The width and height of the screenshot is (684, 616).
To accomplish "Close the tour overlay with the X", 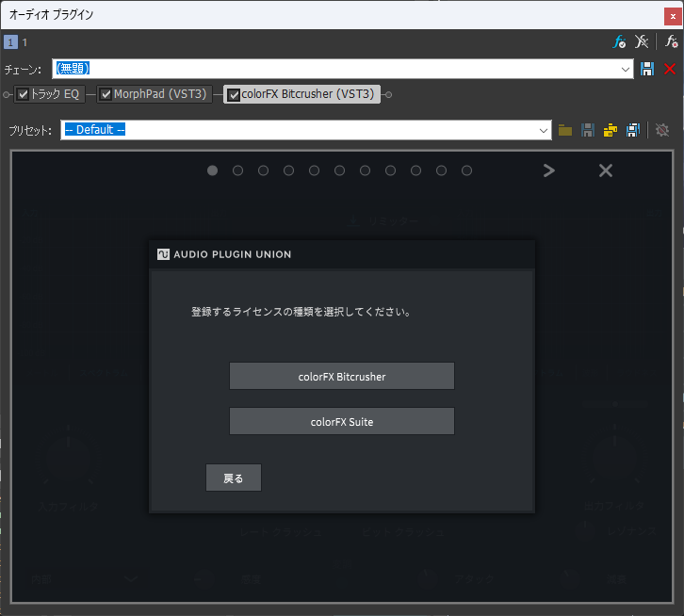I will [606, 170].
